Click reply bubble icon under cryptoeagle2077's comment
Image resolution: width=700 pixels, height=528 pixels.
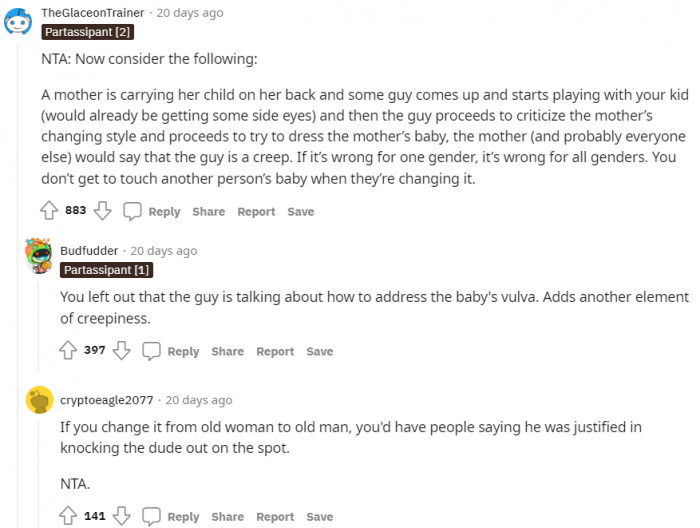(x=151, y=516)
